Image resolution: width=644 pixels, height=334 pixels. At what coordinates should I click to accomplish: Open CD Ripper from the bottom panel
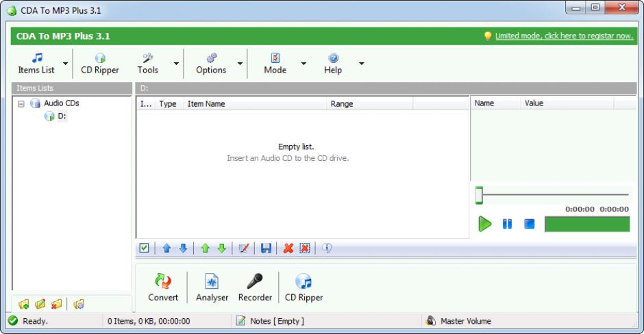[304, 287]
